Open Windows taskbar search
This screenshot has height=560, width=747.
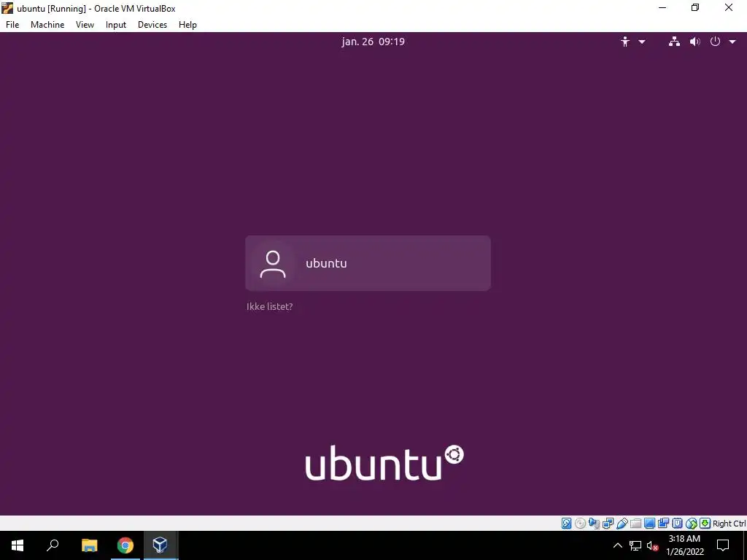53,545
